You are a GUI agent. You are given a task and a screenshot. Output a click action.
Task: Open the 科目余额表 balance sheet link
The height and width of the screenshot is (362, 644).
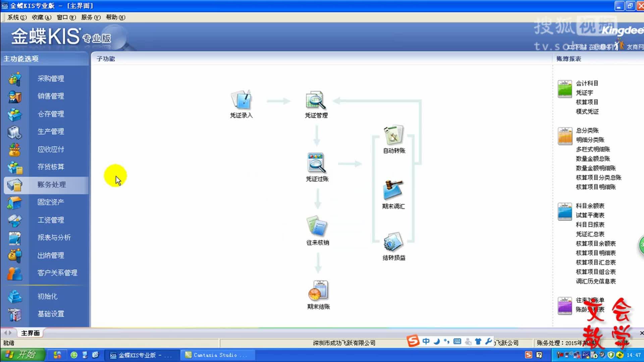pyautogui.click(x=590, y=206)
